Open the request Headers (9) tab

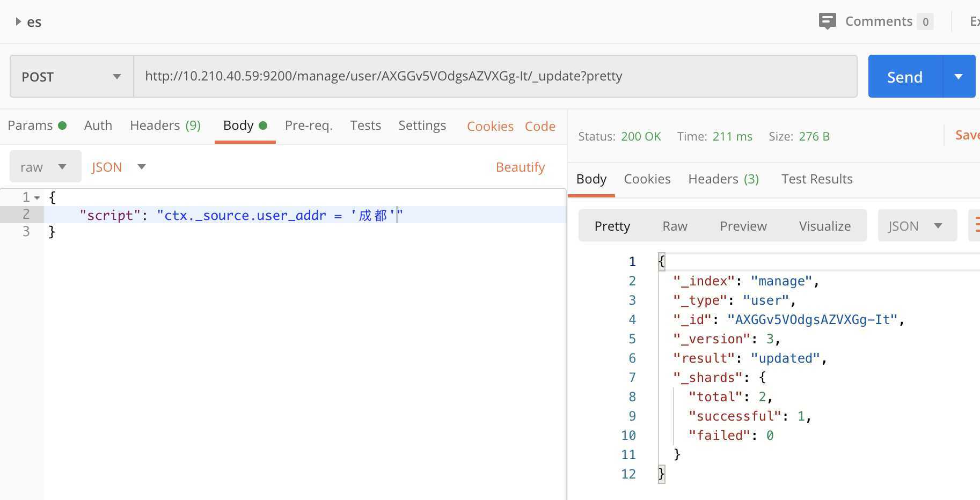(x=165, y=126)
